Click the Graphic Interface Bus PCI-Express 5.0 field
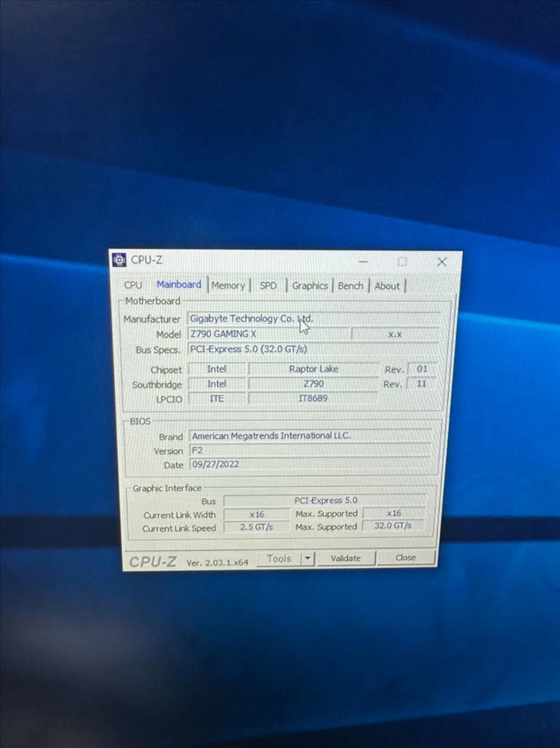The width and height of the screenshot is (560, 748). point(325,500)
